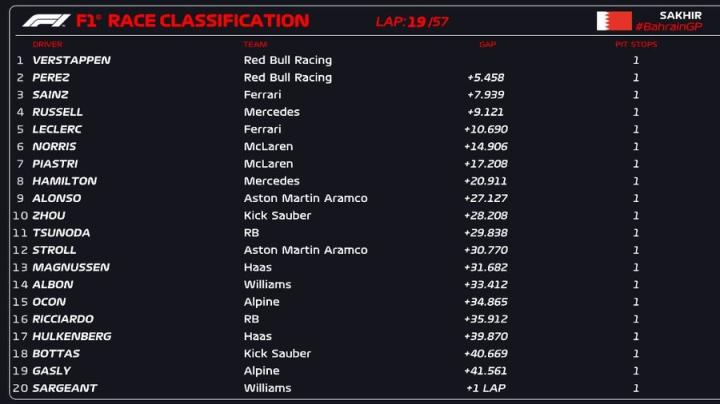Select HAMILTON in the classification

pos(64,181)
